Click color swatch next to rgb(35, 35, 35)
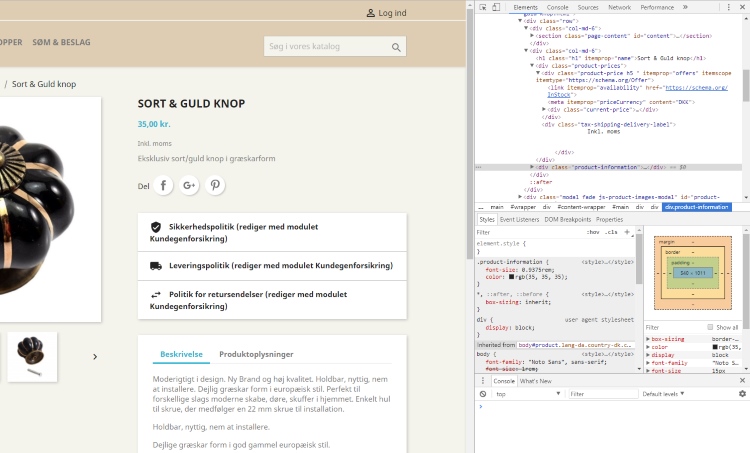Viewport: 750px width, 453px height. pyautogui.click(x=512, y=277)
